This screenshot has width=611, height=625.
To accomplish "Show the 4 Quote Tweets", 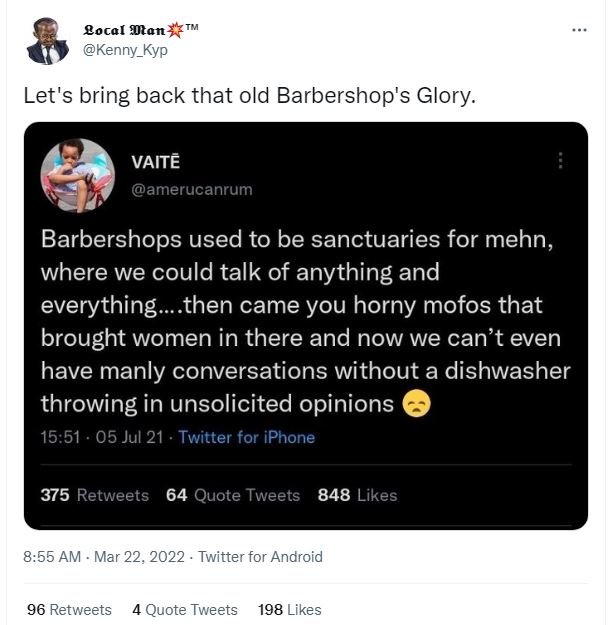I will click(x=185, y=609).
